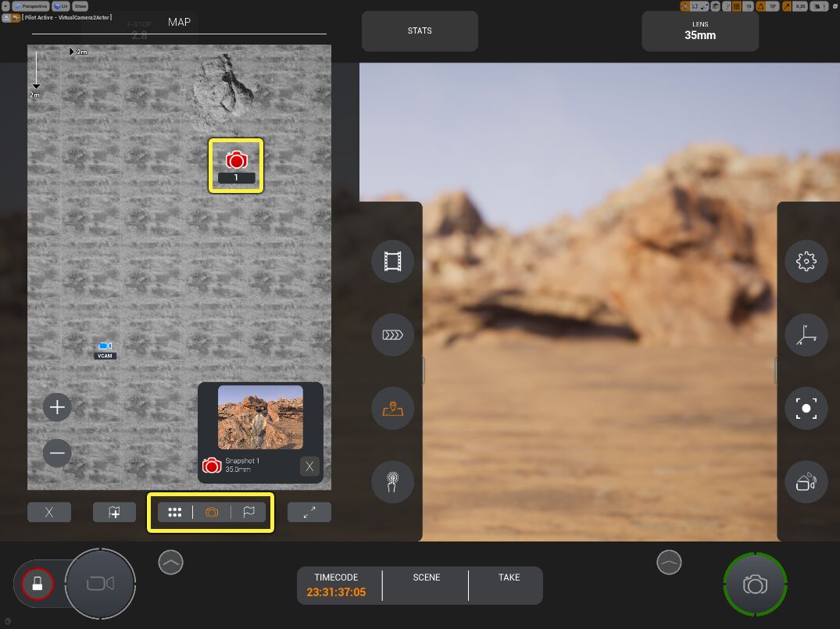Image resolution: width=840 pixels, height=629 pixels.
Task: Toggle the snapshot camera filter
Action: (212, 513)
